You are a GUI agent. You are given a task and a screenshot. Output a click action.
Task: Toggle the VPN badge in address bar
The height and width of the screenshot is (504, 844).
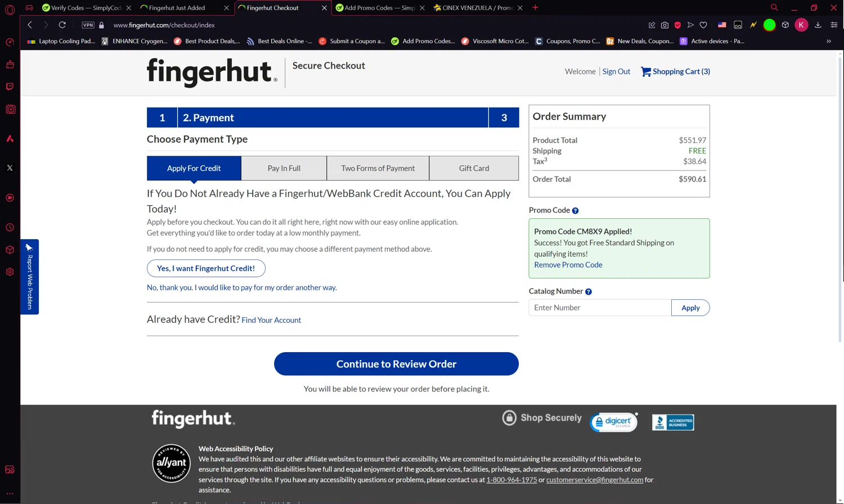tap(88, 25)
